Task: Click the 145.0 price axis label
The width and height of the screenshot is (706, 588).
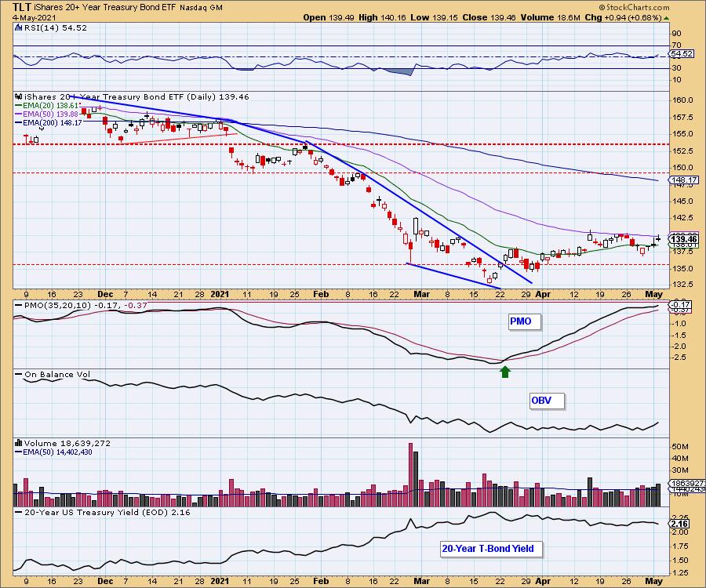Action: (x=683, y=201)
